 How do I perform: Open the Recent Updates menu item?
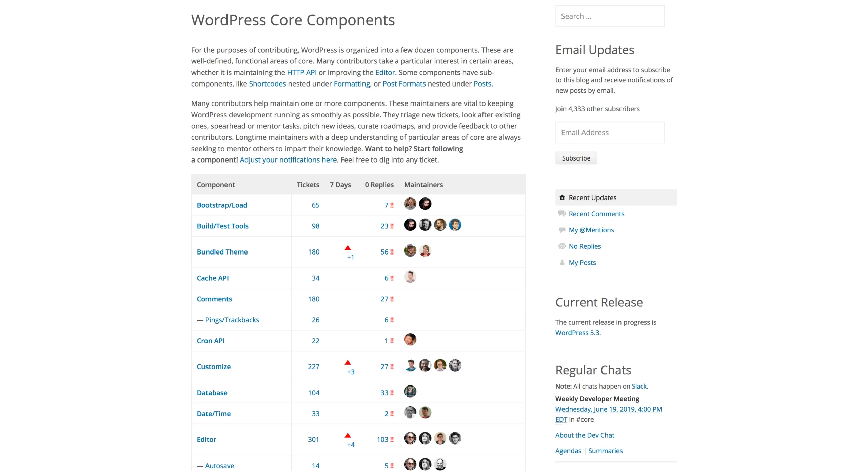coord(592,197)
